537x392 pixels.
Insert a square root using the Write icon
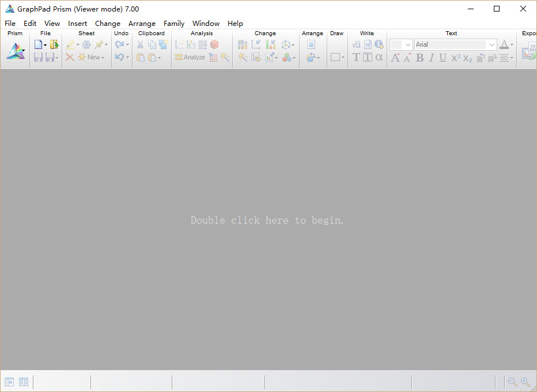(x=356, y=44)
